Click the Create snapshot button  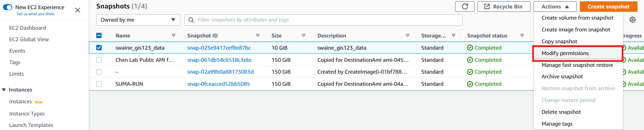[x=609, y=6]
